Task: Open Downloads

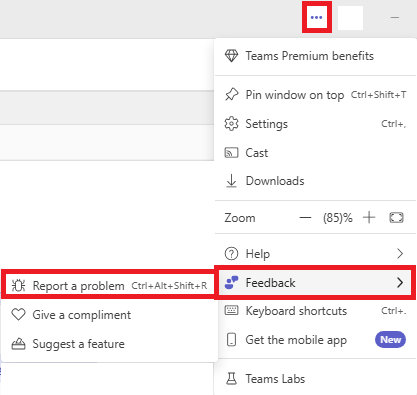Action: (315, 181)
